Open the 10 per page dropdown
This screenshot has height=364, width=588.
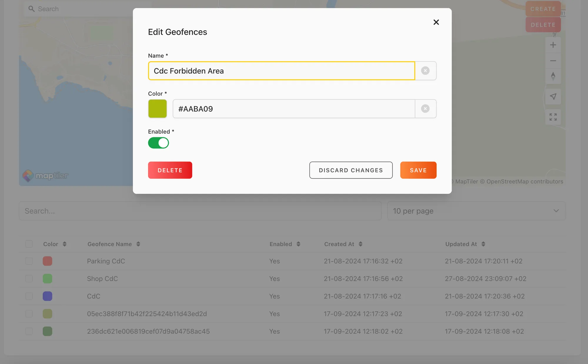(x=476, y=211)
